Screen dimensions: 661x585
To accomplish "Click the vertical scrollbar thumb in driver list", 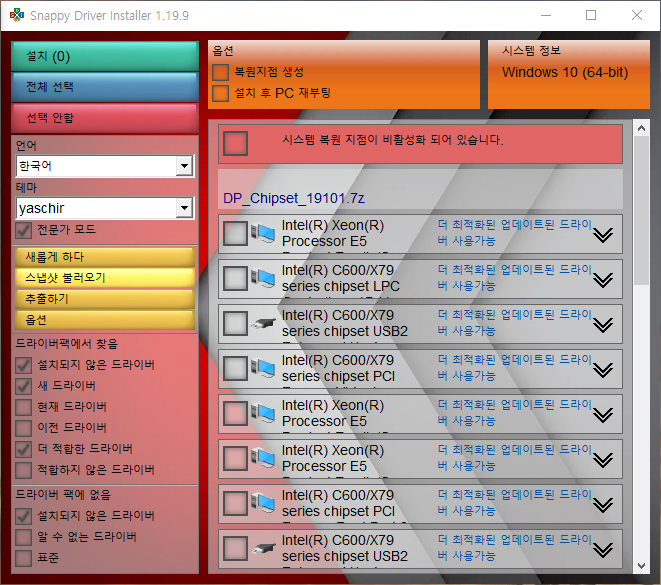I will click(x=641, y=210).
